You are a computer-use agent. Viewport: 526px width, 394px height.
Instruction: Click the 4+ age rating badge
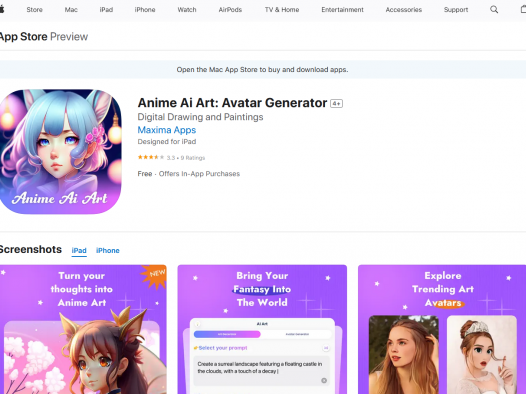(336, 104)
